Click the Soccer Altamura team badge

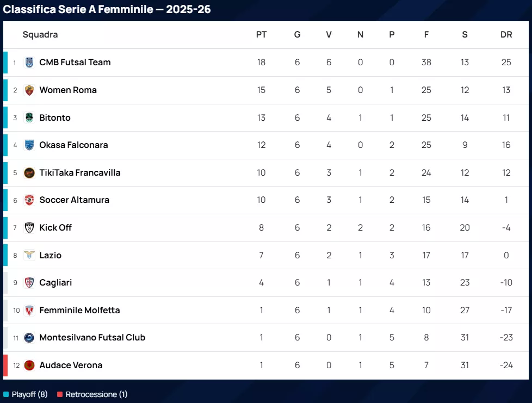tap(29, 200)
